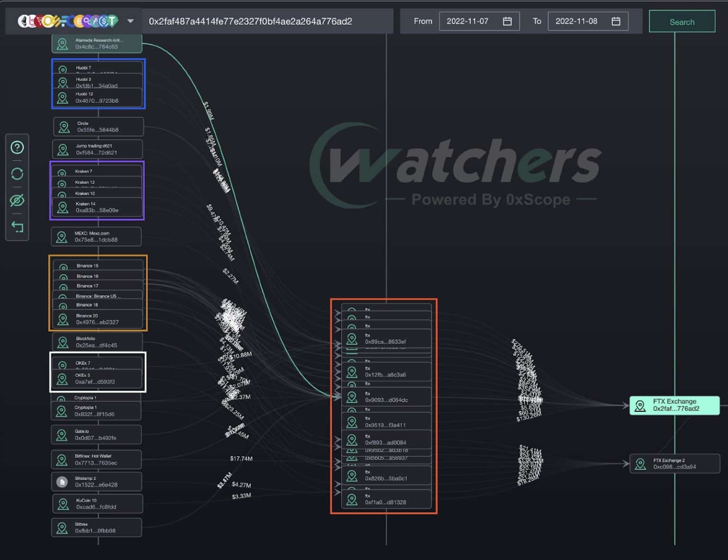Select the ftx 0x9519...f3a411 node

coord(386,422)
